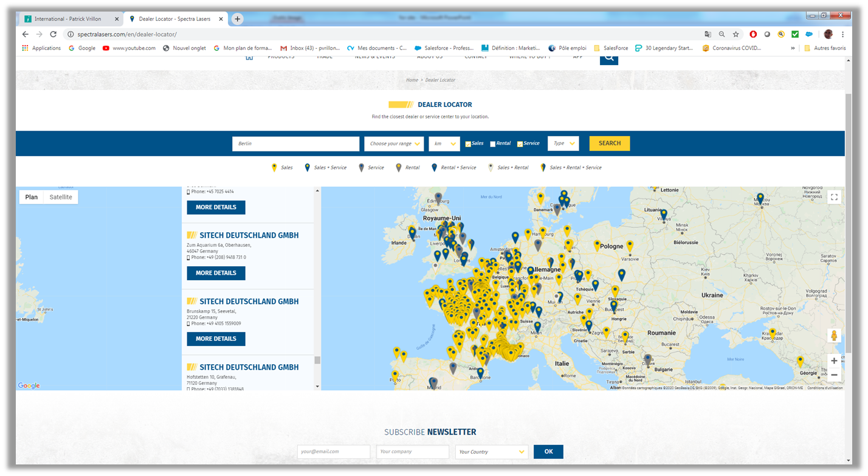
Task: Click the blue map pin over Moscow
Action: click(x=760, y=199)
